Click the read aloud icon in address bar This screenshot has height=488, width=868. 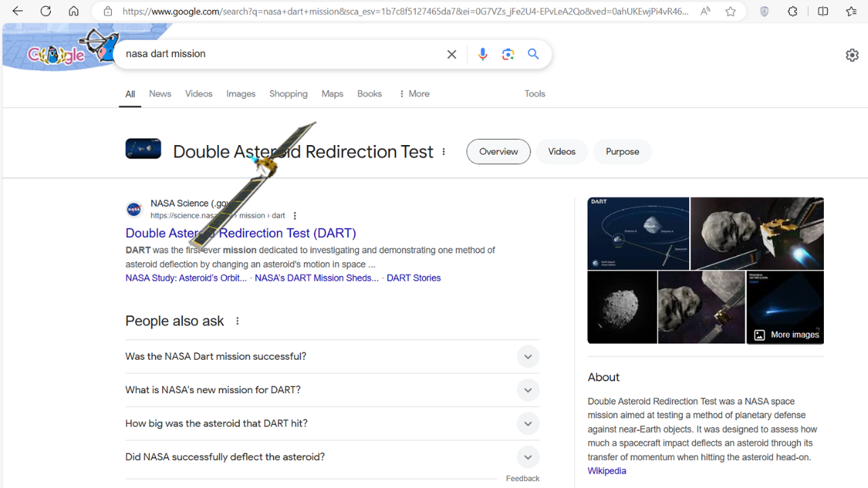[x=706, y=12]
